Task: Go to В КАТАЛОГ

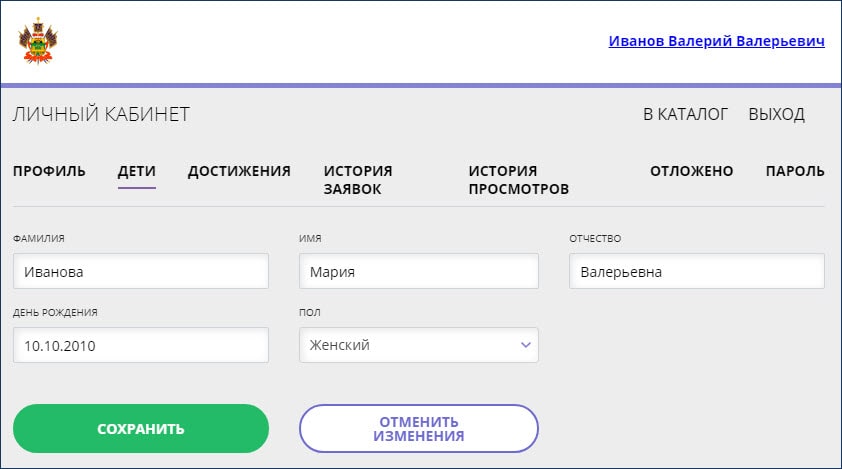Action: click(685, 115)
